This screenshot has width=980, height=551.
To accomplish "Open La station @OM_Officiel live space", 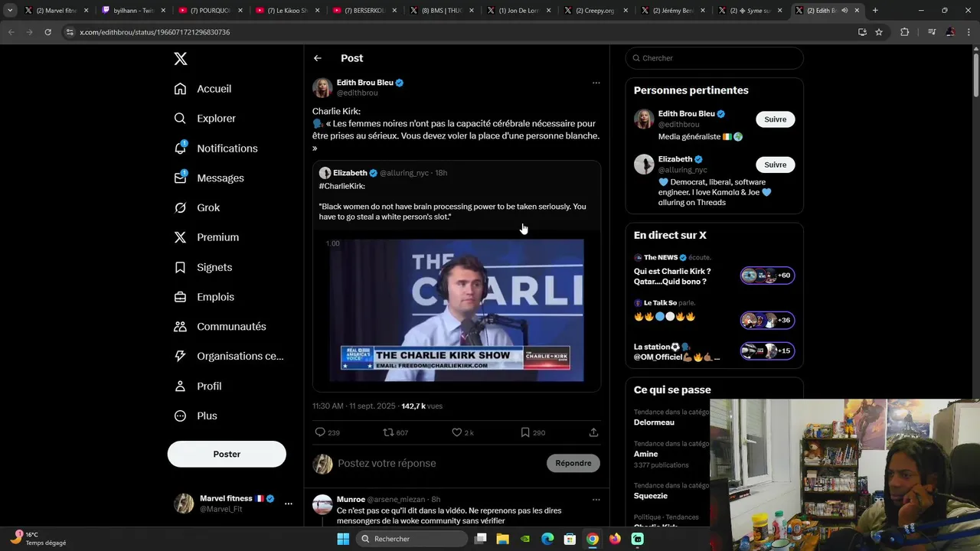I will tap(714, 351).
